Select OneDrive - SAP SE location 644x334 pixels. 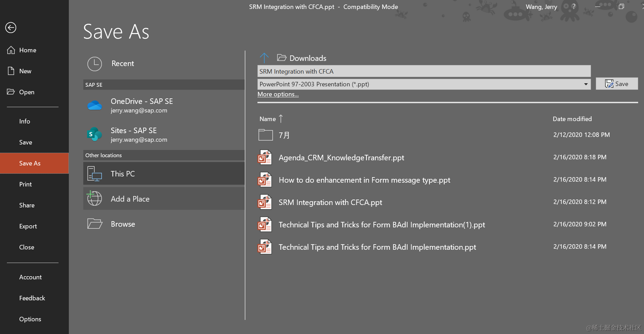click(164, 105)
